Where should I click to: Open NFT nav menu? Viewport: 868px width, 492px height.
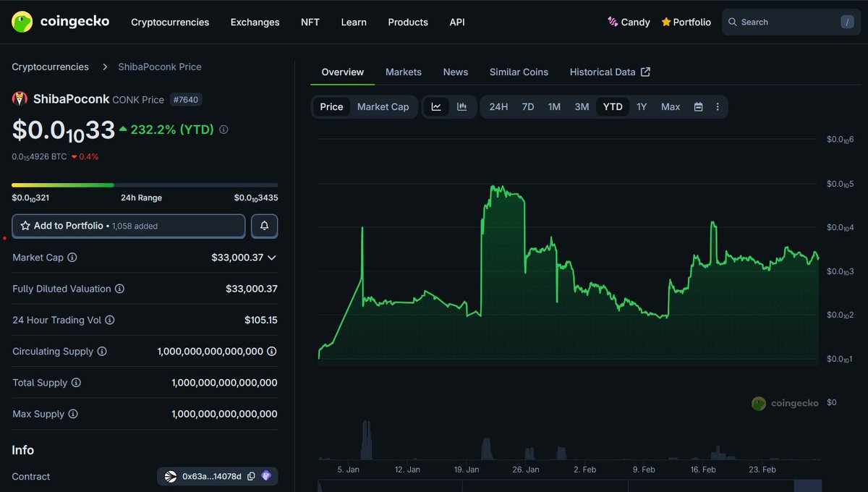click(310, 22)
